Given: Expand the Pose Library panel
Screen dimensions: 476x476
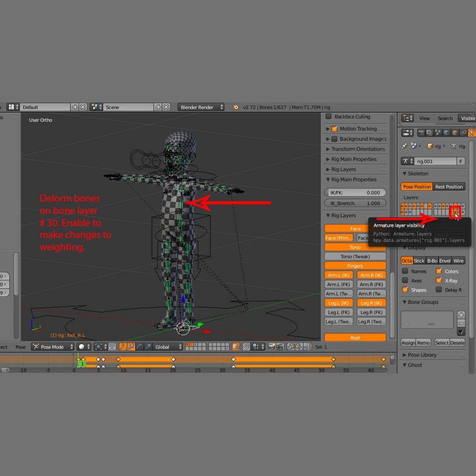Looking at the screenshot, I should coord(404,355).
